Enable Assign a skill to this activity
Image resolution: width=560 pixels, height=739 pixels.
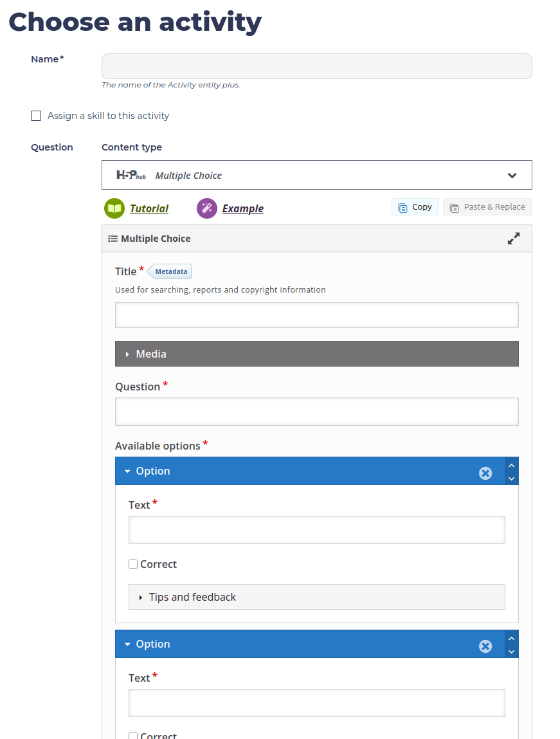(36, 116)
